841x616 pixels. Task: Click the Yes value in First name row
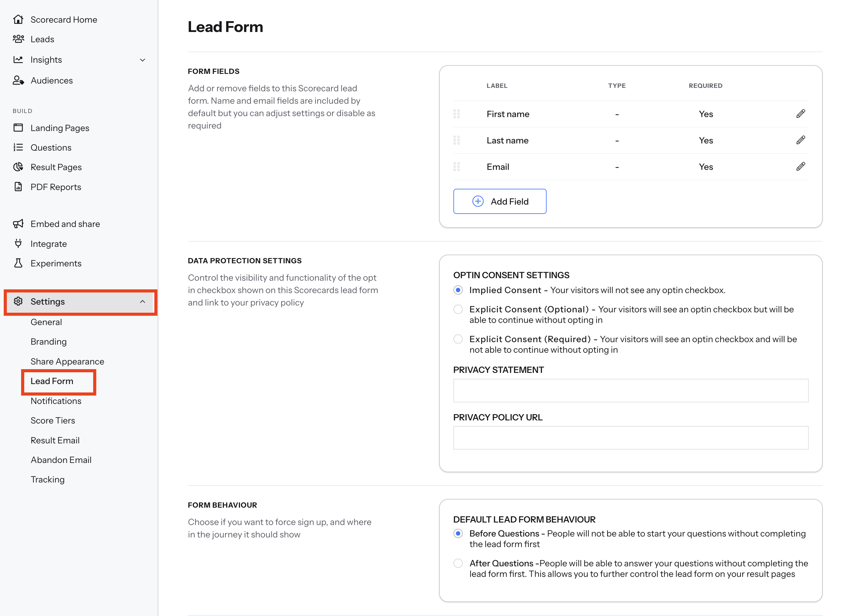click(x=706, y=114)
